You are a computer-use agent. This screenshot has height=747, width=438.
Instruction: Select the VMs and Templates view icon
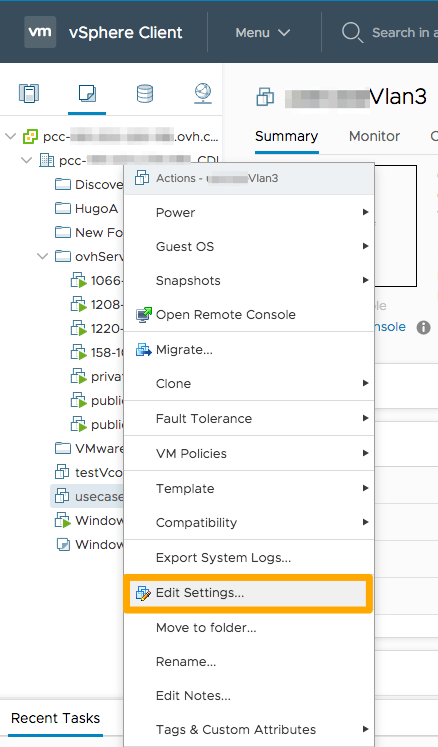[87, 93]
